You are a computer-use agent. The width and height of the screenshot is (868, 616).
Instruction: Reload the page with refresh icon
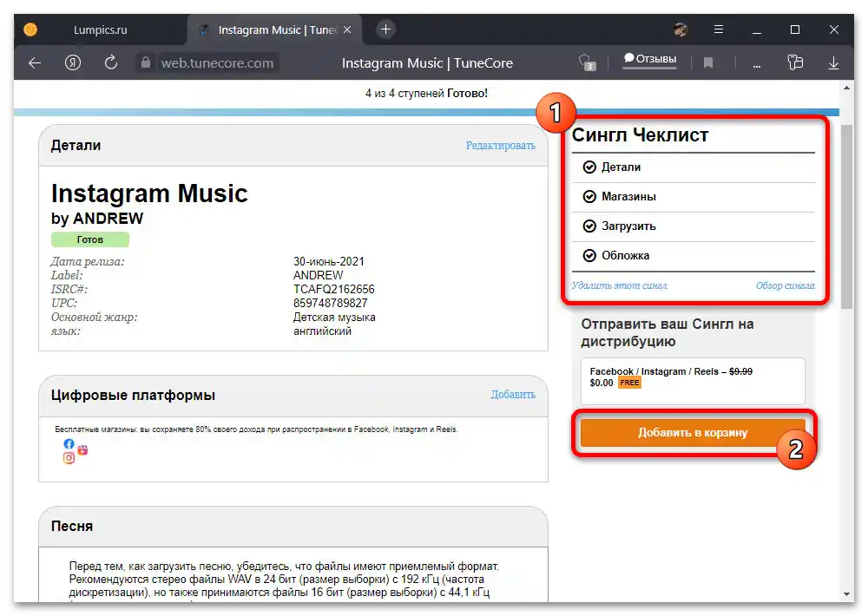pyautogui.click(x=111, y=62)
